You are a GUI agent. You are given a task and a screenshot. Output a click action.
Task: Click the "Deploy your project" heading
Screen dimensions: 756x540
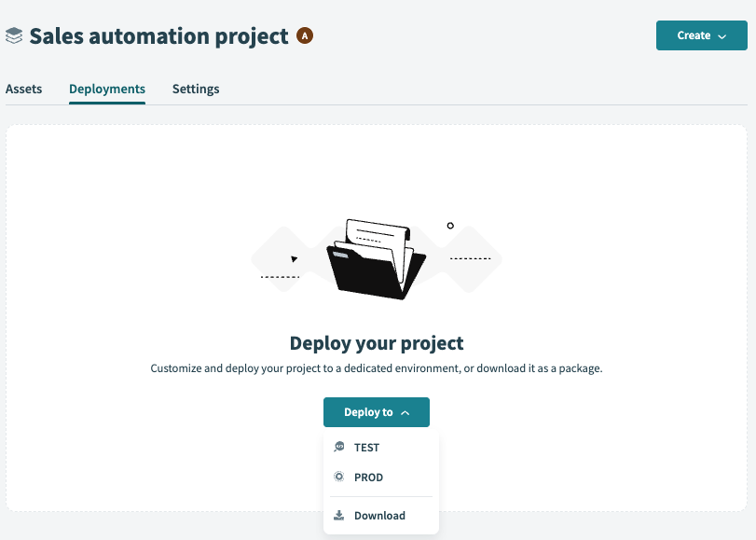click(x=377, y=343)
